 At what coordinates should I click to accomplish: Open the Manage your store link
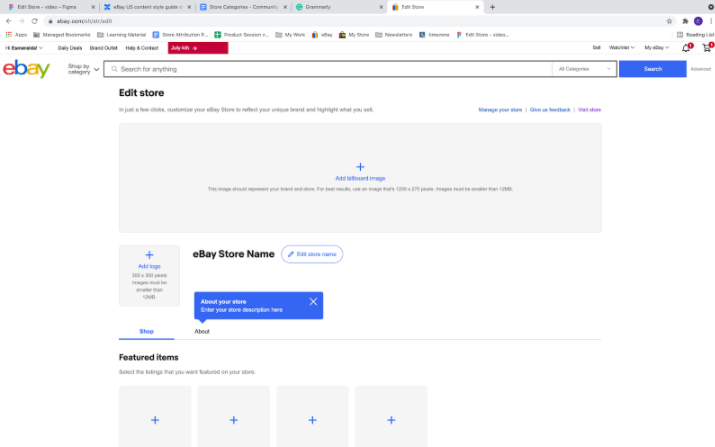pos(500,109)
